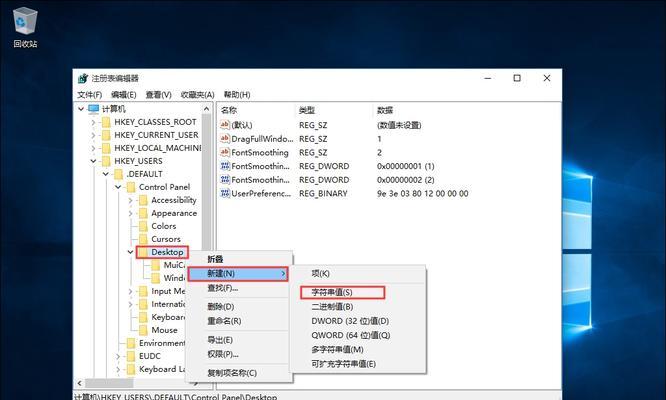Click the Accessibility folder icon
Viewport: 666px width, 400px height.
click(144, 200)
